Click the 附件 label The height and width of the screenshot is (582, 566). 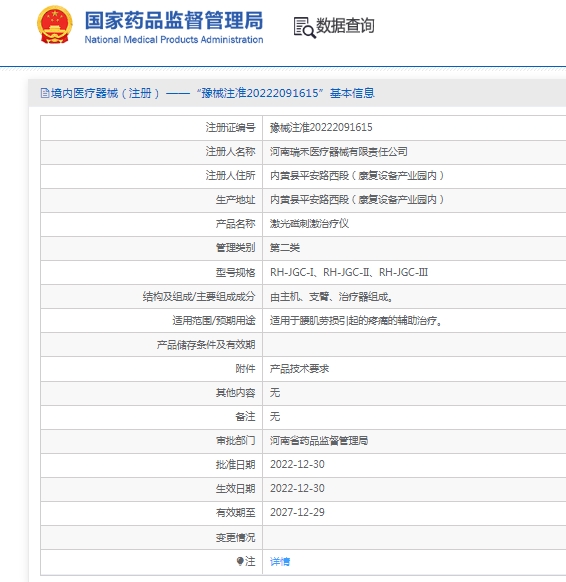(x=245, y=369)
